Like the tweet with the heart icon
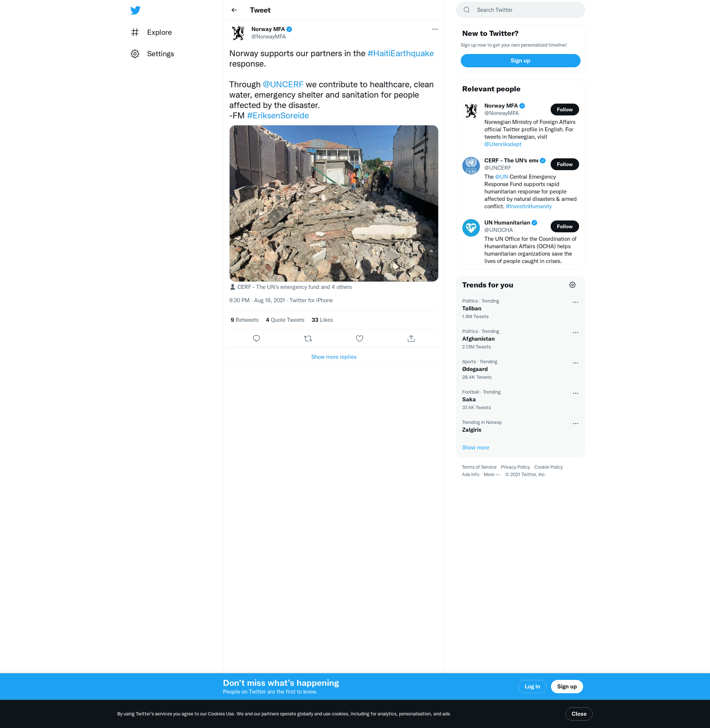The width and height of the screenshot is (710, 728). (359, 338)
